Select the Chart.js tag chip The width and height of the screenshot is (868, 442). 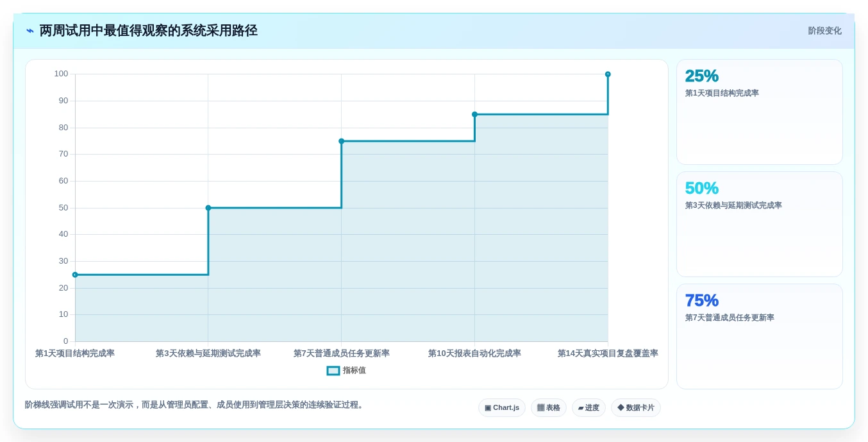[502, 408]
